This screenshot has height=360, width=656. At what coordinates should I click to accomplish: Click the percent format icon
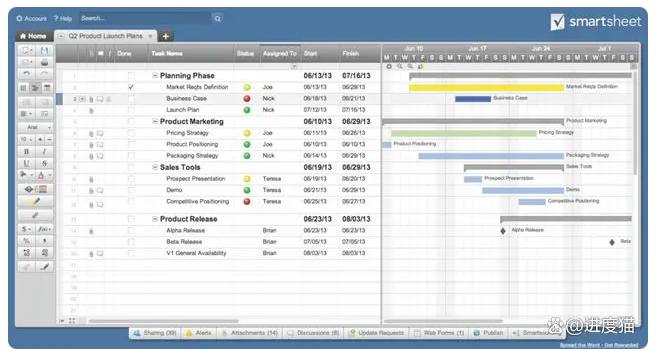27,241
